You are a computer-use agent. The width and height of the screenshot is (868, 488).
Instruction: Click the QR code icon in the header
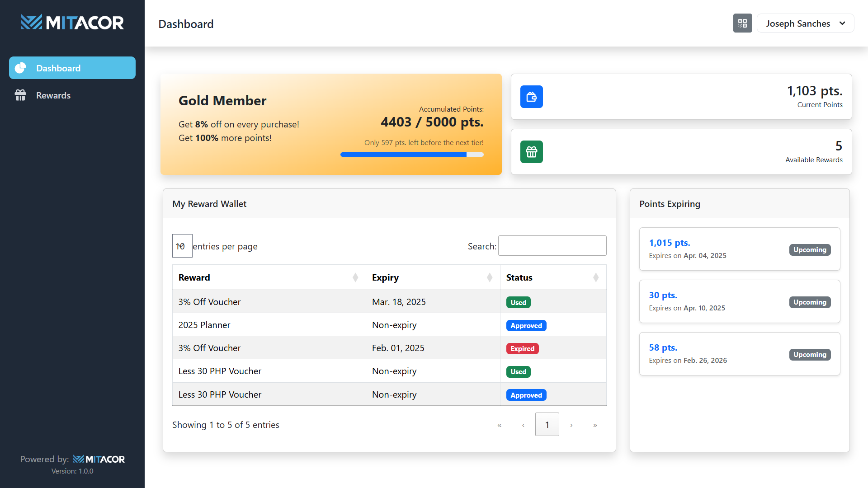point(742,23)
